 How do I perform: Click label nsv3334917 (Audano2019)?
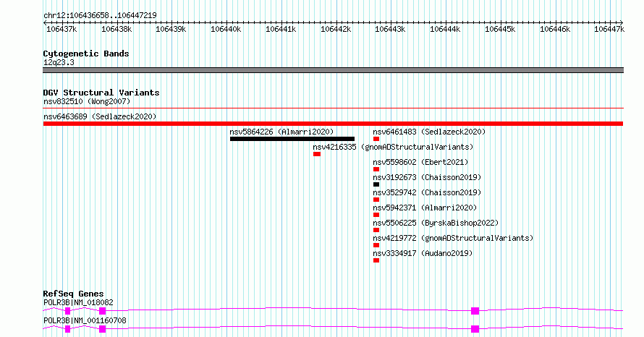click(423, 253)
